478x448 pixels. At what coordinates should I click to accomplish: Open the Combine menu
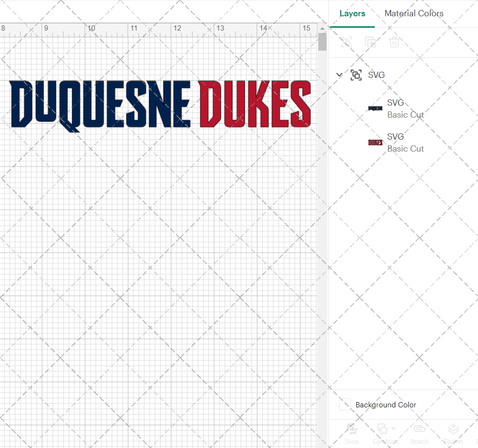(385, 434)
